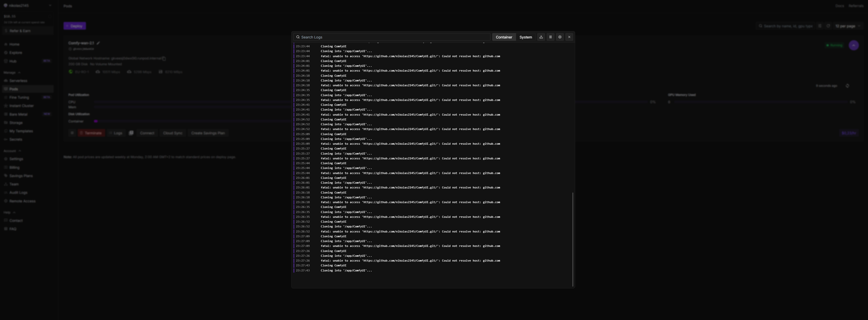The image size is (868, 320).
Task: Refresh the pod telemetry icon
Action: (x=847, y=86)
